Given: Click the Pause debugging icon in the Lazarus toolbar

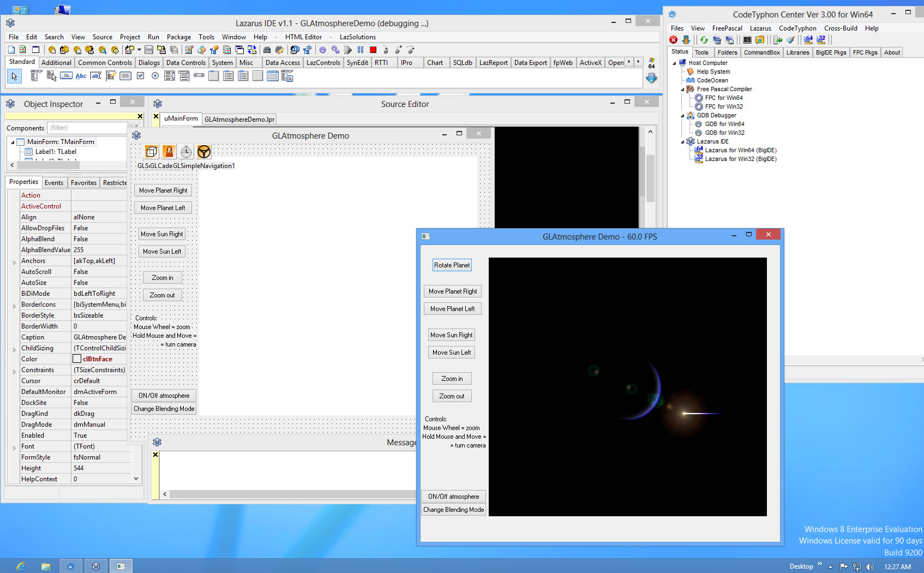Looking at the screenshot, I should 361,50.
